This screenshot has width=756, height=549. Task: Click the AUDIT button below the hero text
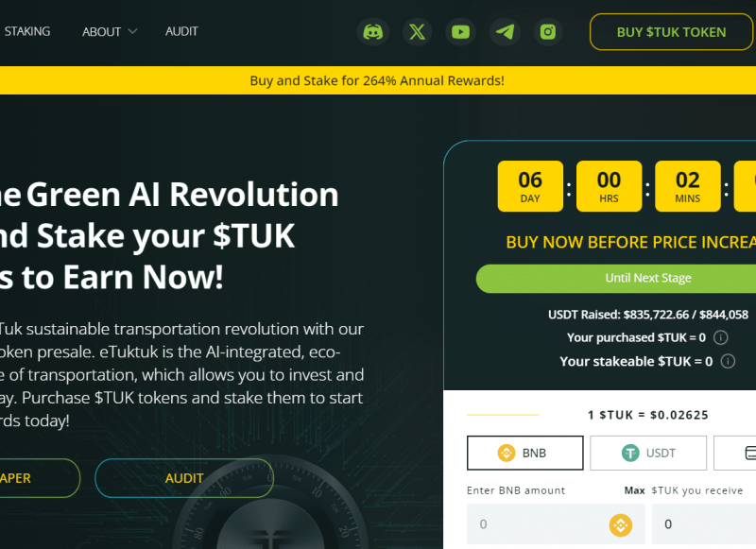pos(184,478)
